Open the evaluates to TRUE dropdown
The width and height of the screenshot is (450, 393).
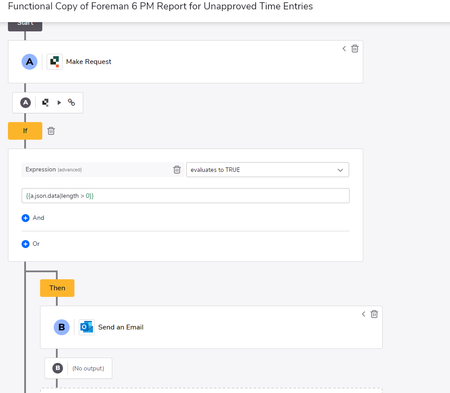pyautogui.click(x=268, y=170)
